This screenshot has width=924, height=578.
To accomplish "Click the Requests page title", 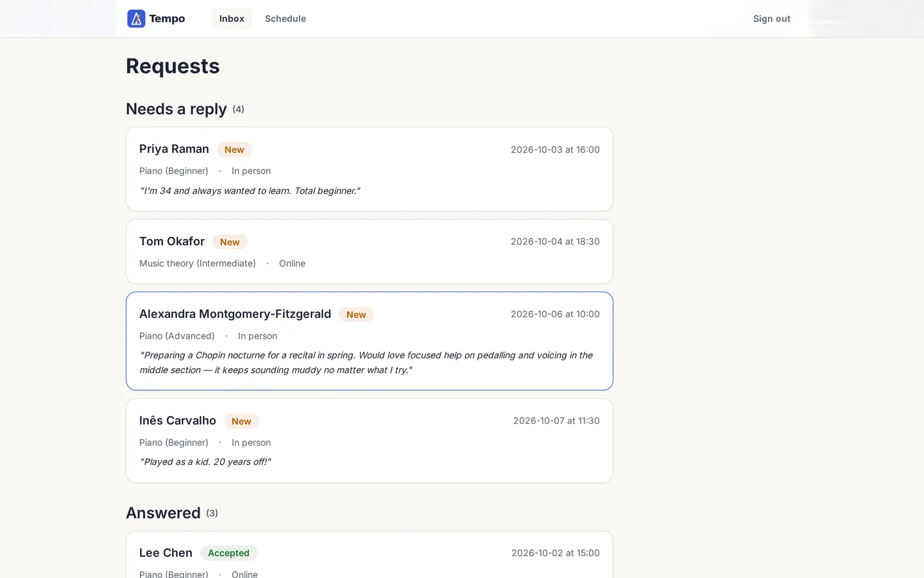I will point(173,66).
